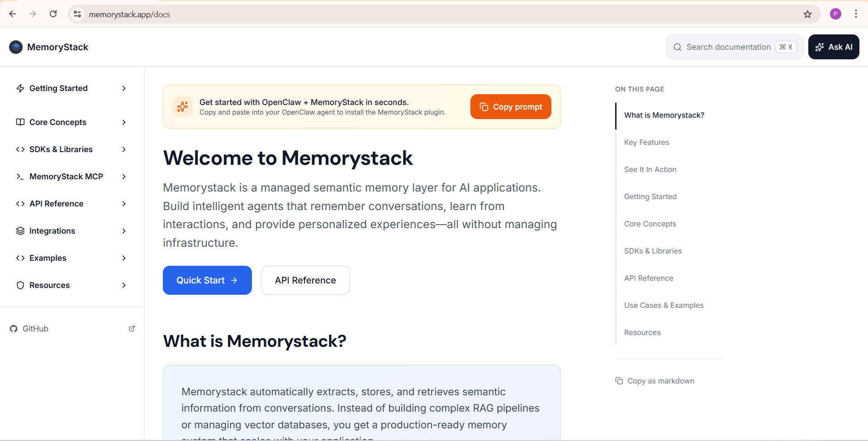This screenshot has width=868, height=441.
Task: Click the sparkle icon in the OpenClaw banner
Action: 182,107
